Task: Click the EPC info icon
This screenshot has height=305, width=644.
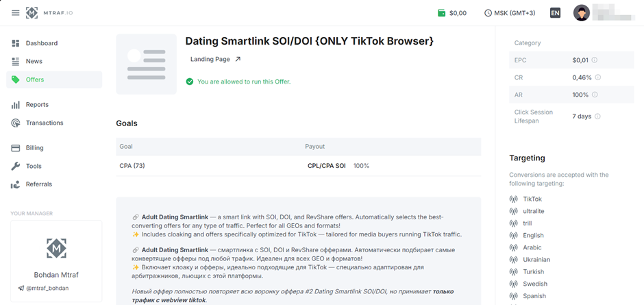Action: 594,60
